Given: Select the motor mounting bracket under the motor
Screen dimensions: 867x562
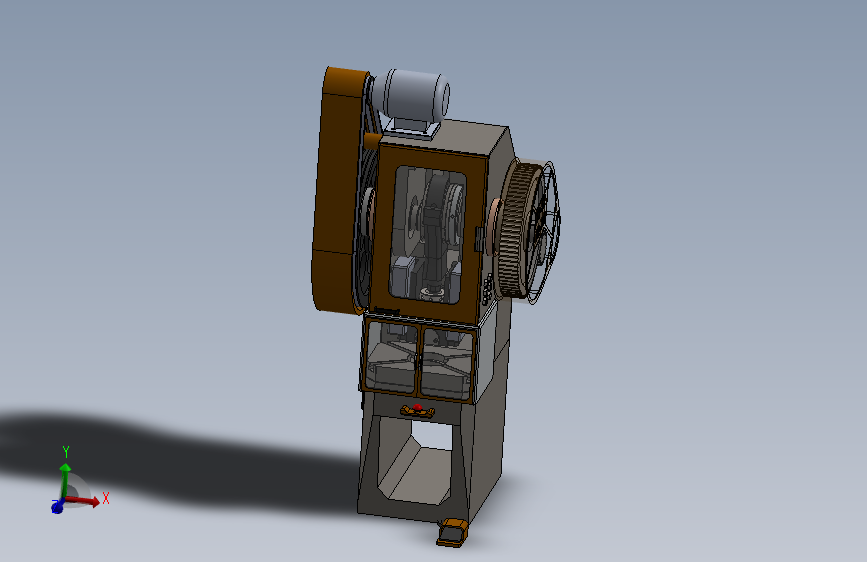Looking at the screenshot, I should click(410, 128).
